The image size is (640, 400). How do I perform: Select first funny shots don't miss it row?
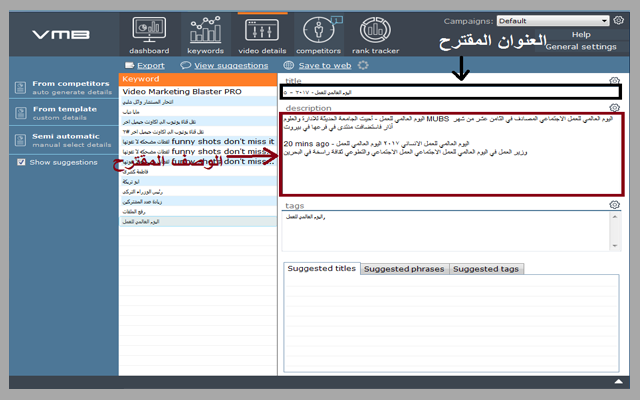tap(198, 141)
